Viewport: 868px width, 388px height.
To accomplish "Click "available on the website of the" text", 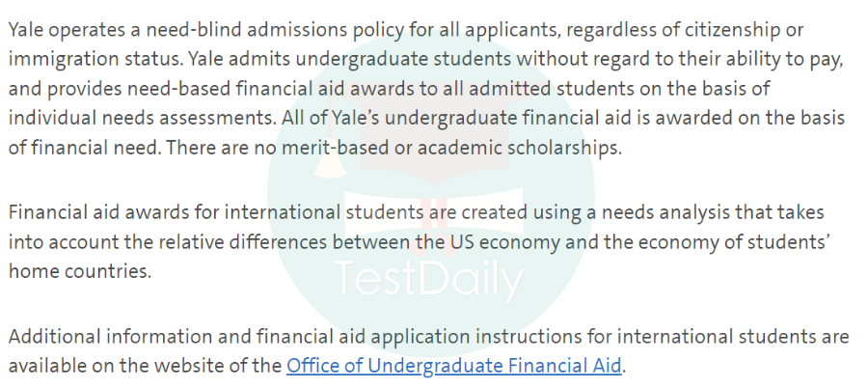I will 145,366.
